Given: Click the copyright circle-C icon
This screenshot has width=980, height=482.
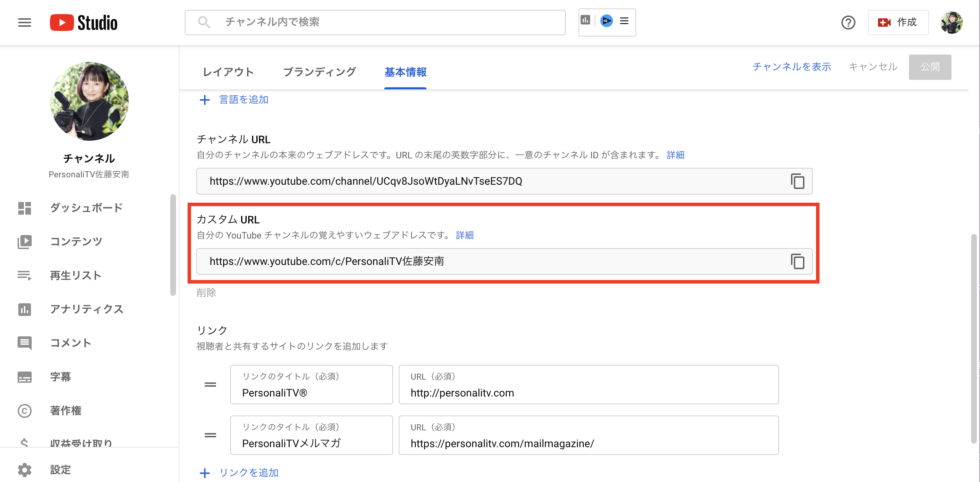Looking at the screenshot, I should point(25,411).
